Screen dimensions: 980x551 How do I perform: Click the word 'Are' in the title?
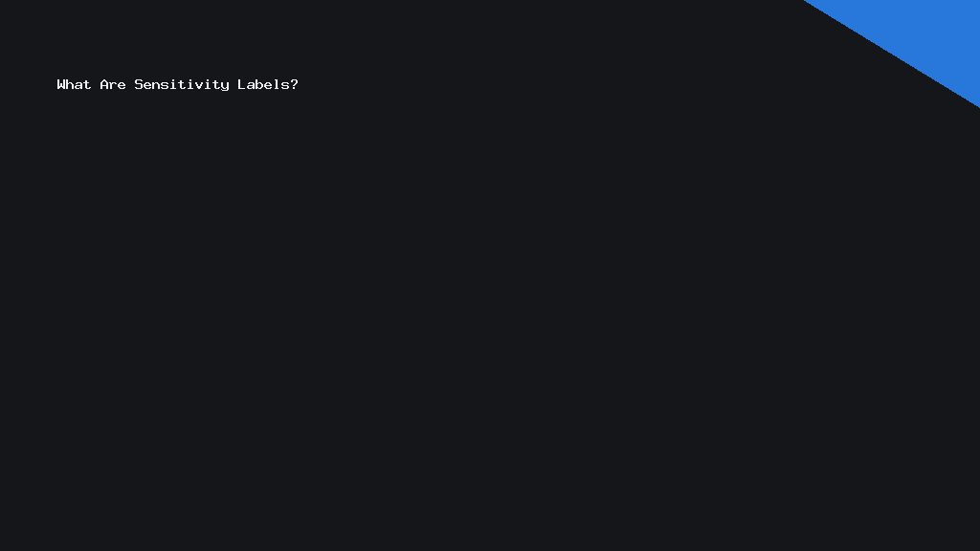click(x=113, y=84)
